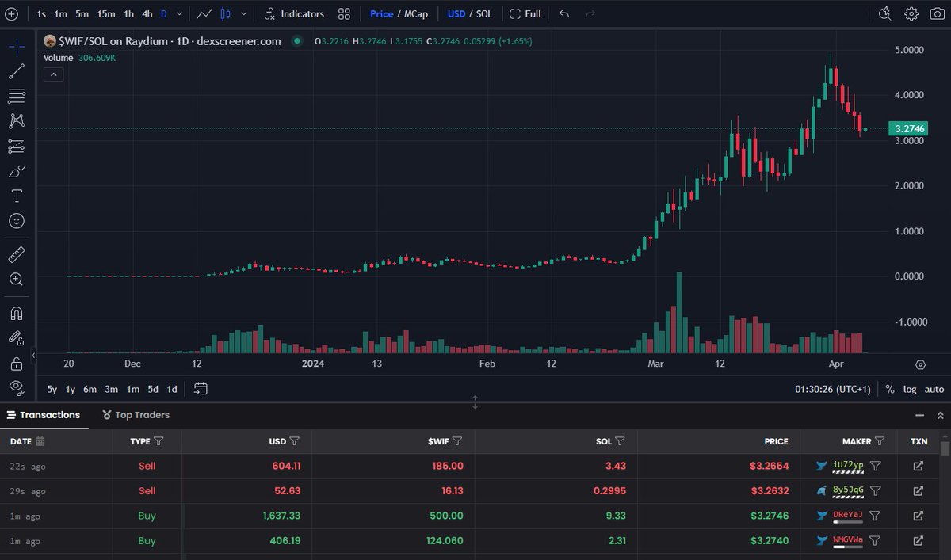Open the extra timeframes dropdown
The image size is (951, 560).
178,13
